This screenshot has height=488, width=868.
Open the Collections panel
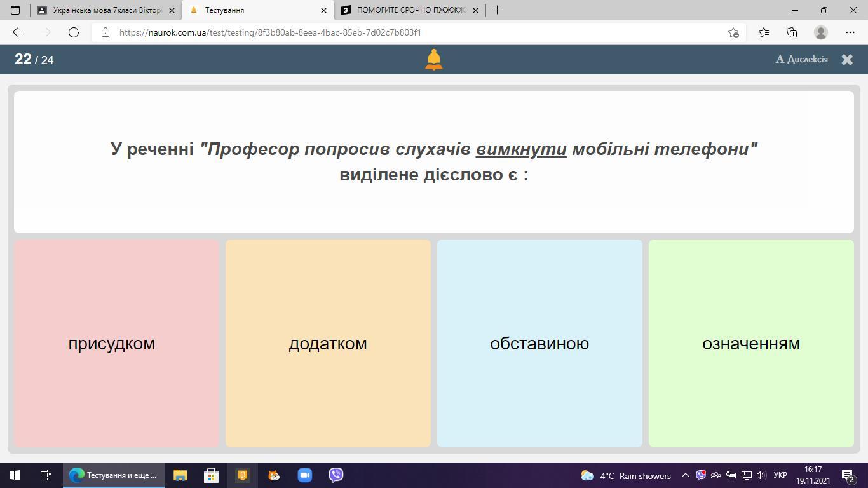click(x=792, y=32)
